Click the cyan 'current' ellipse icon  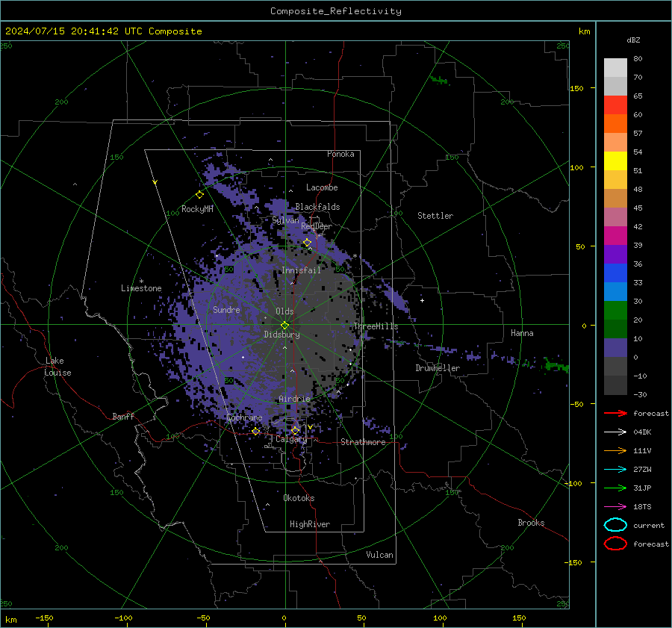(615, 525)
